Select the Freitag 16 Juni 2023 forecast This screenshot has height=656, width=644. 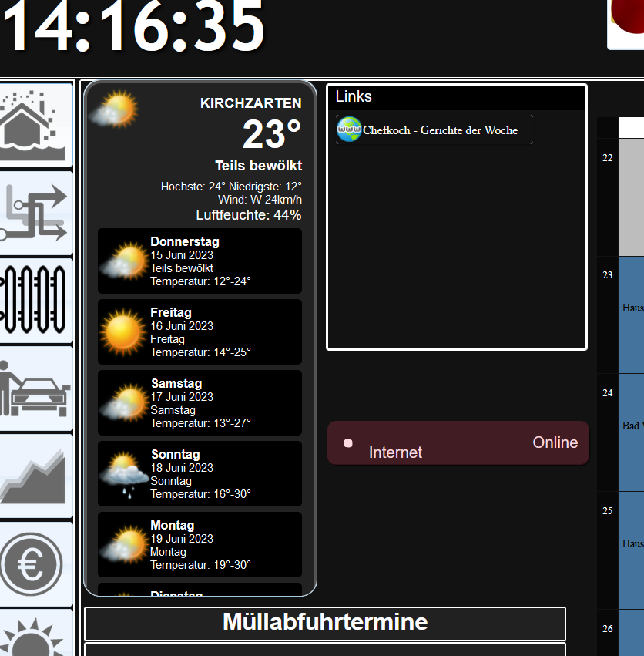click(x=200, y=331)
